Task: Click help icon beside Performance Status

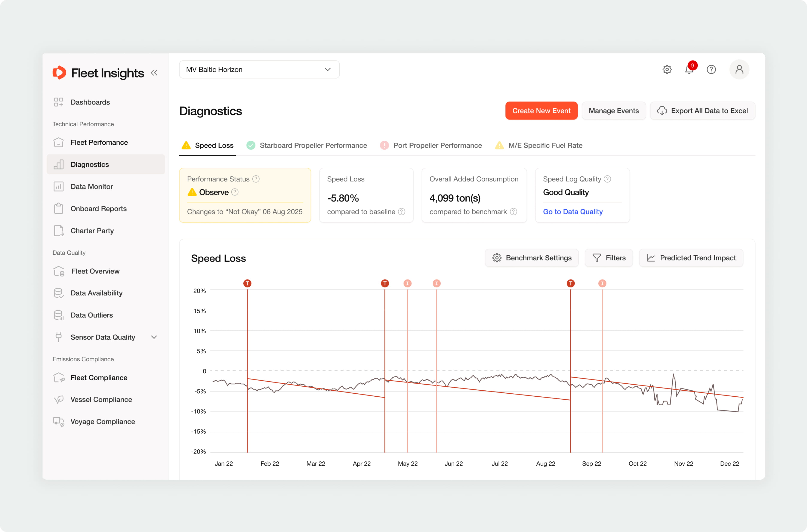Action: [x=256, y=179]
